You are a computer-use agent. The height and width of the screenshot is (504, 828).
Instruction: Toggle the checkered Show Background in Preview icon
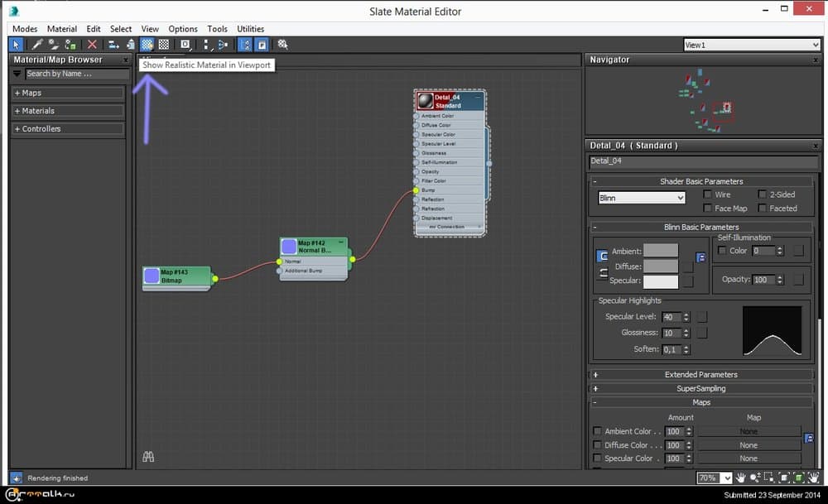164,45
